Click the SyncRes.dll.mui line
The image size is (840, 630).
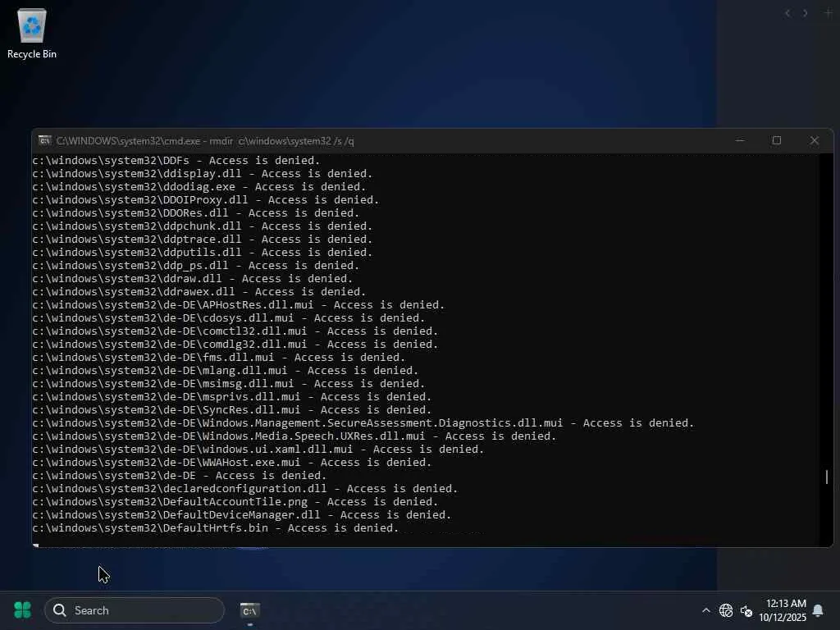[232, 410]
